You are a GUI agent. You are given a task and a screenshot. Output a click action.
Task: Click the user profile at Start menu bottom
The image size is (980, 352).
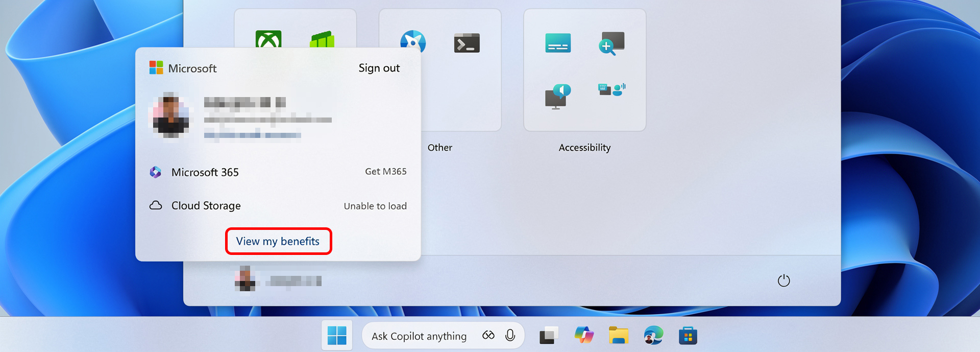coord(278,280)
